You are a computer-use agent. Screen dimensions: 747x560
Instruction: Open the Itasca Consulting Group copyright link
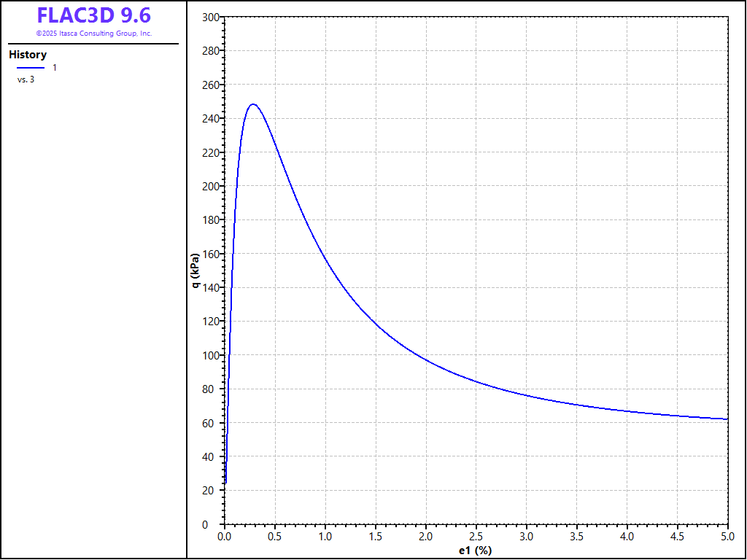[93, 34]
